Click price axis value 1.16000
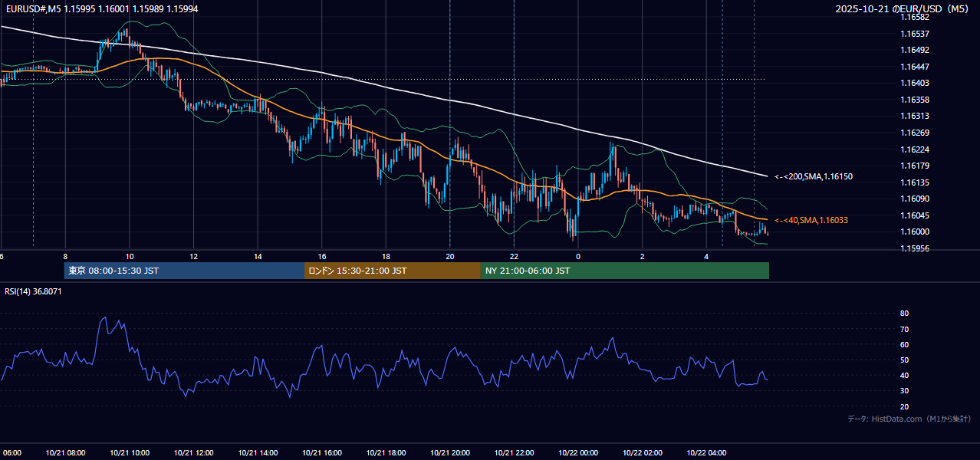 pos(915,232)
